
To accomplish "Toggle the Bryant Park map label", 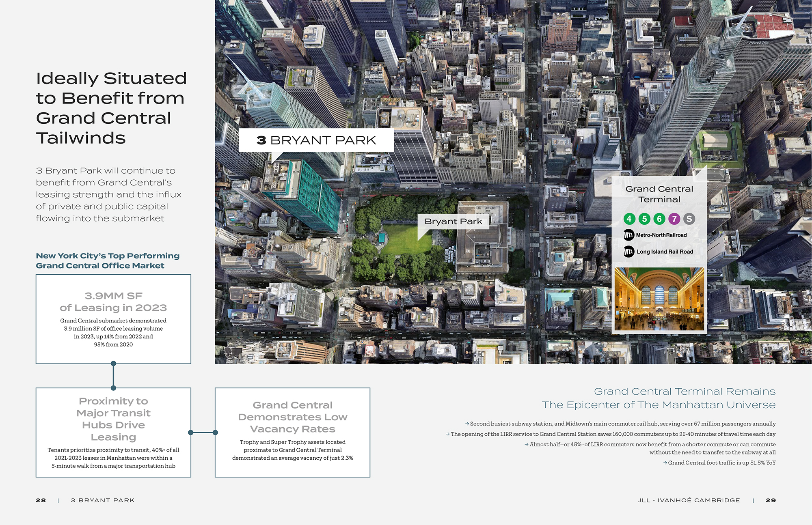I will [454, 221].
